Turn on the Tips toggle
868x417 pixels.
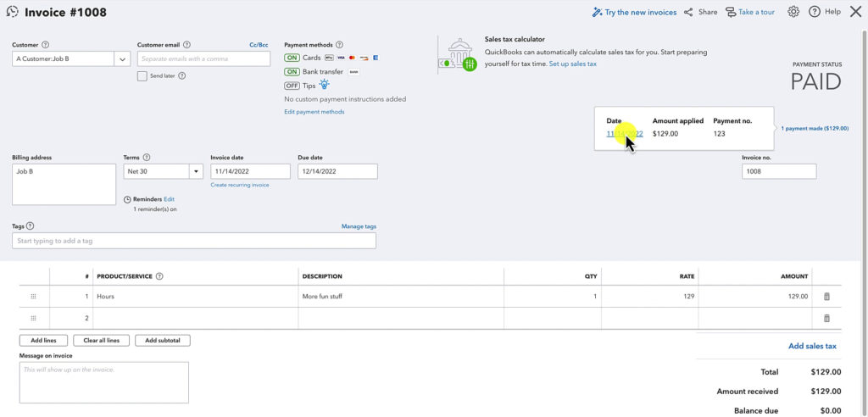point(292,86)
